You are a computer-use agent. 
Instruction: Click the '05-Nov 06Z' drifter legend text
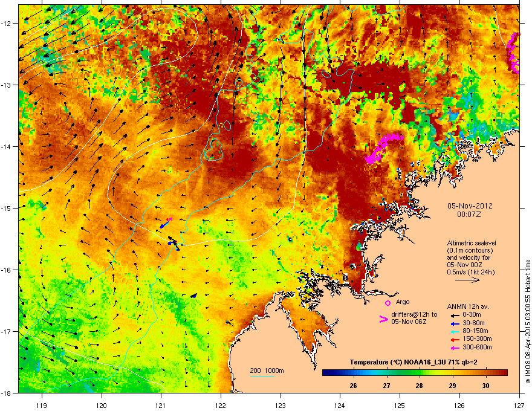click(409, 322)
